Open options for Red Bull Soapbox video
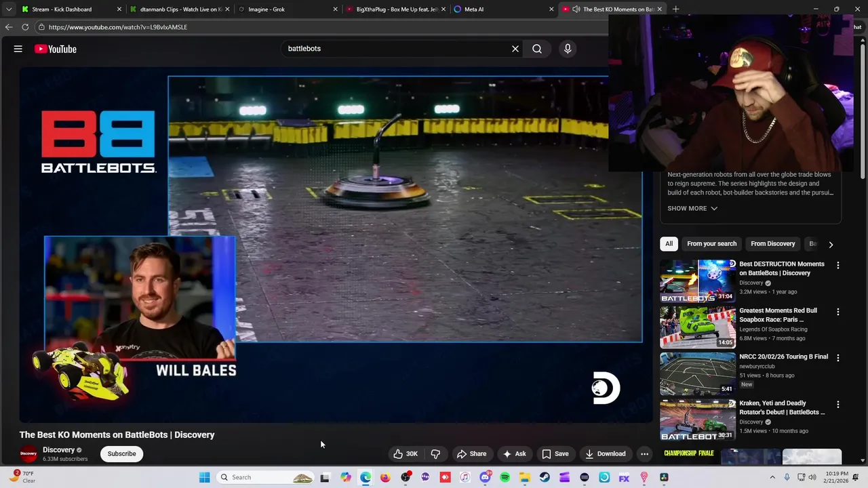 [x=837, y=312]
